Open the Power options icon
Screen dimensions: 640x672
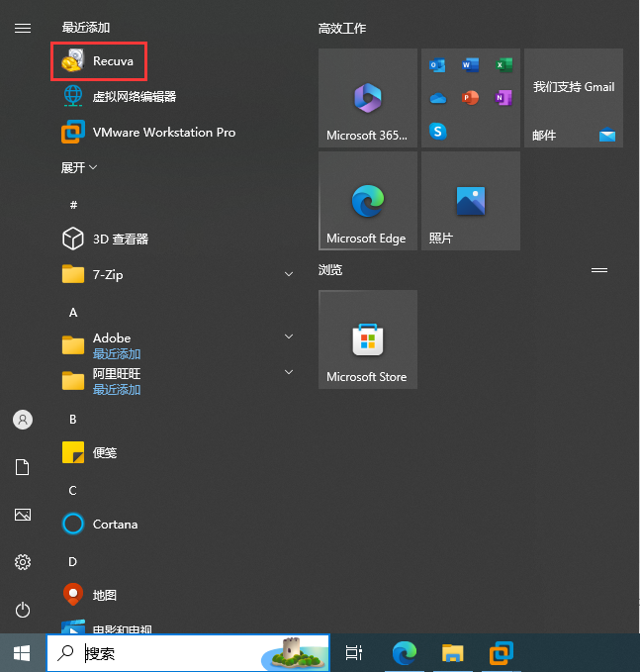(23, 610)
